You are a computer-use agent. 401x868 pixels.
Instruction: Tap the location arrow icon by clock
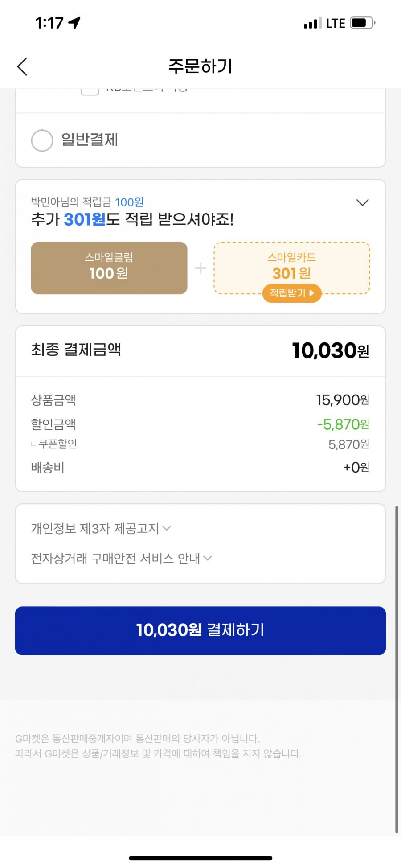tap(74, 22)
